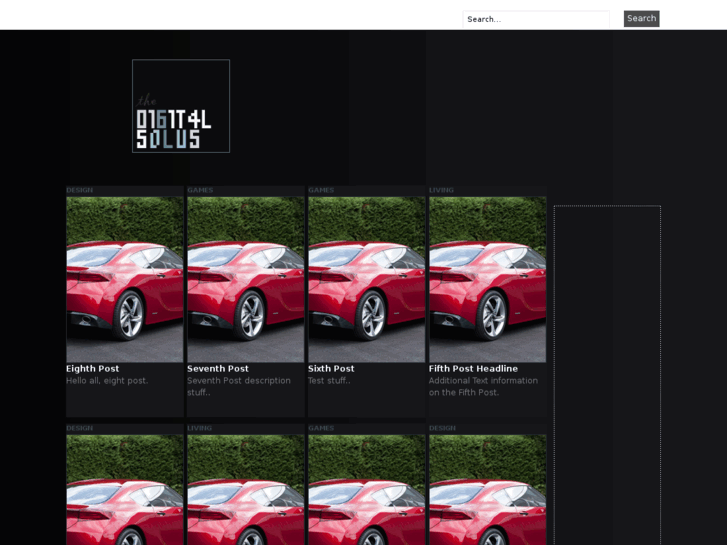The height and width of the screenshot is (545, 727).
Task: Click 'Additional Text information on the Fifth Post.'
Action: [483, 386]
